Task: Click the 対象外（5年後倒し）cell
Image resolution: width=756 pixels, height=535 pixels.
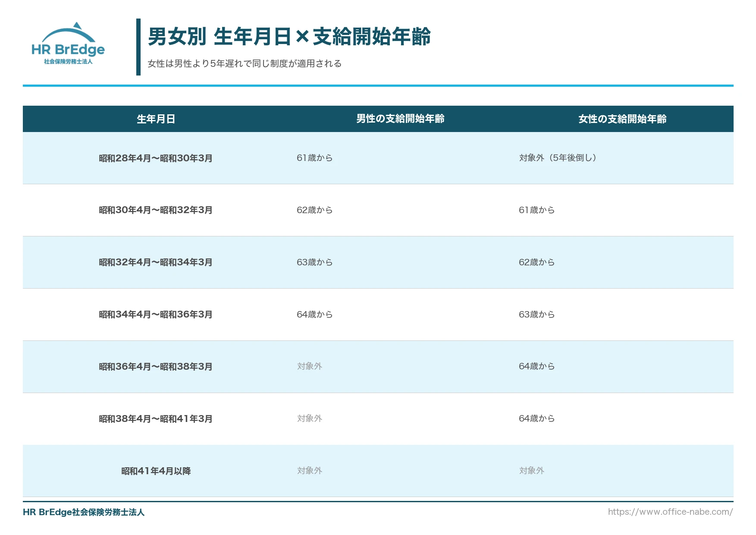Action: point(558,158)
